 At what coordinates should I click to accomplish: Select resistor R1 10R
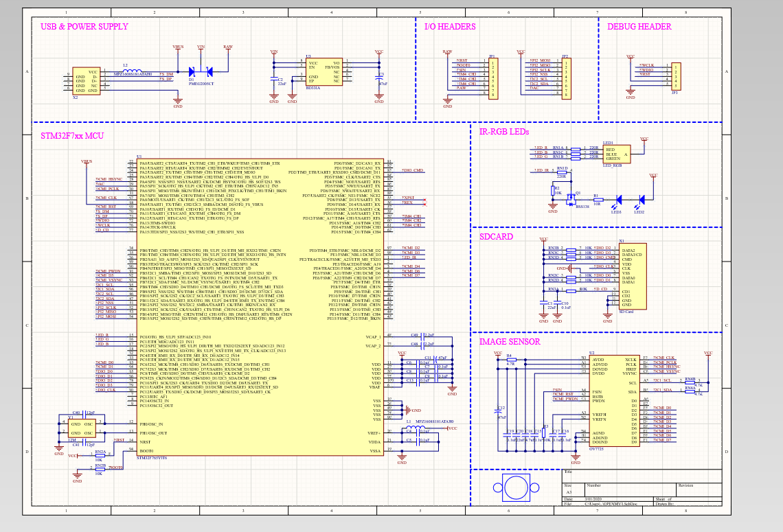[598, 200]
